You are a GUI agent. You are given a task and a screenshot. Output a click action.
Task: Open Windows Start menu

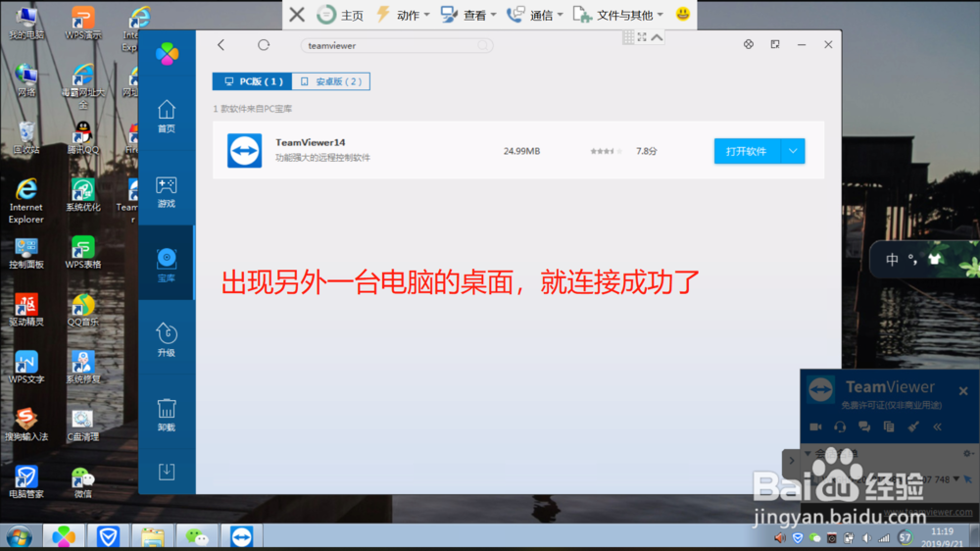pyautogui.click(x=20, y=536)
